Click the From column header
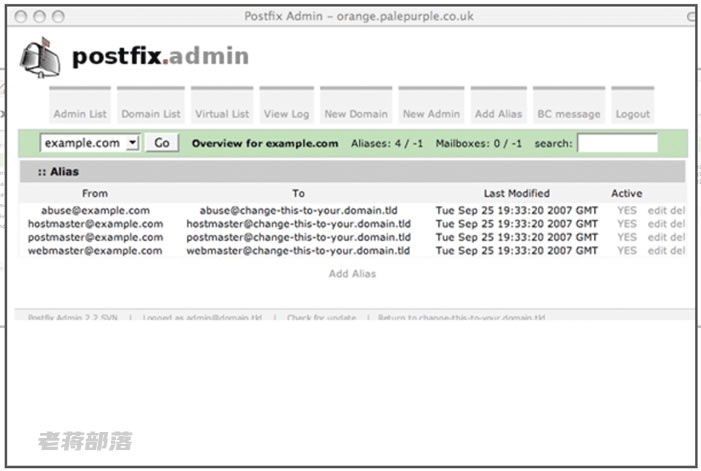This screenshot has height=471, width=701. [95, 193]
